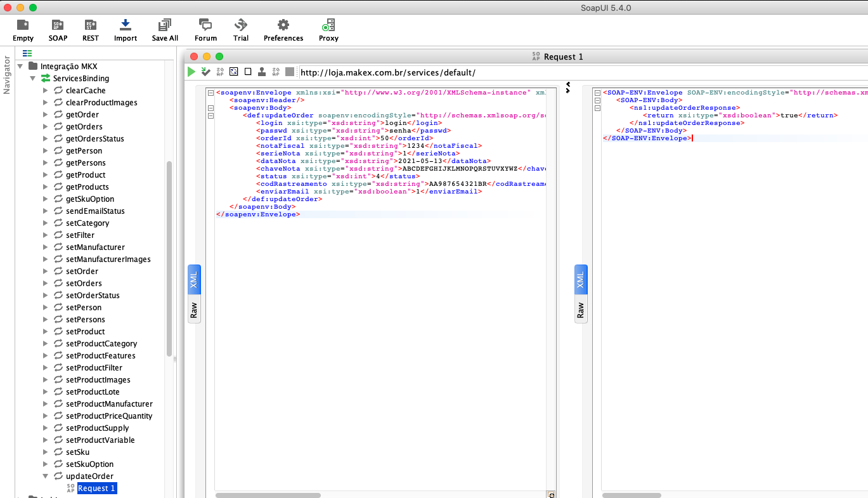868x498 pixels.
Task: Select the XML tab of the response pane
Action: (x=581, y=280)
